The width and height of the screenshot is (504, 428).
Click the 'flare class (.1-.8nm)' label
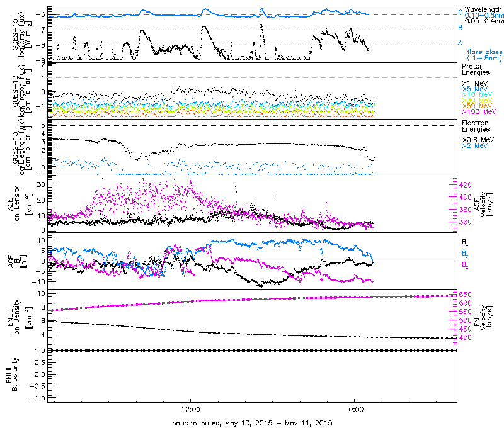[484, 55]
